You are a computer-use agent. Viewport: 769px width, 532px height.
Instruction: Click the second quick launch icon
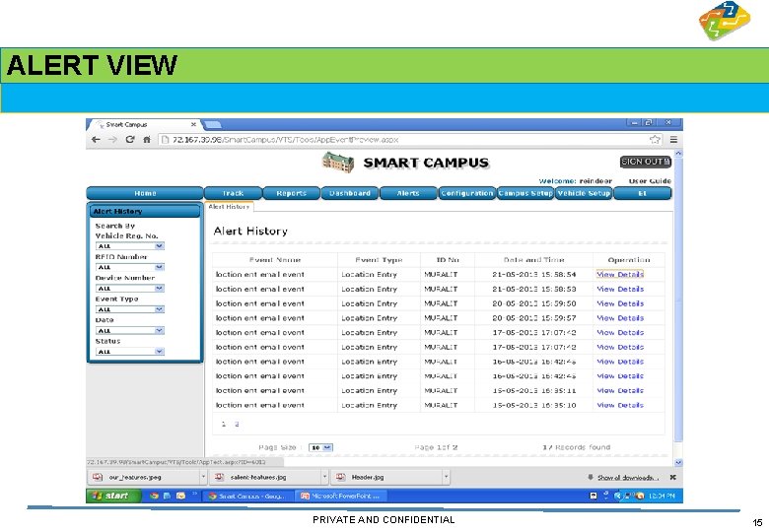tap(167, 496)
